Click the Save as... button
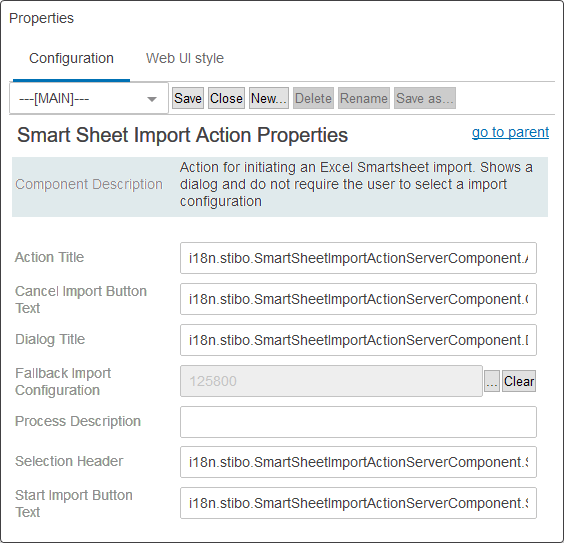The height and width of the screenshot is (543, 564). pos(425,98)
